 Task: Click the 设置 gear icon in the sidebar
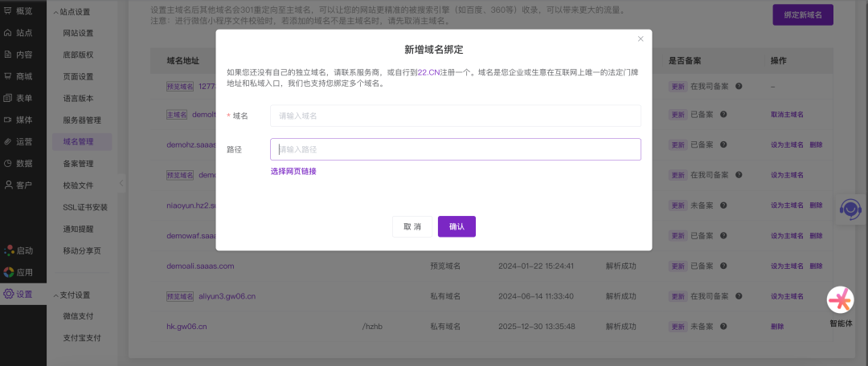pos(9,294)
